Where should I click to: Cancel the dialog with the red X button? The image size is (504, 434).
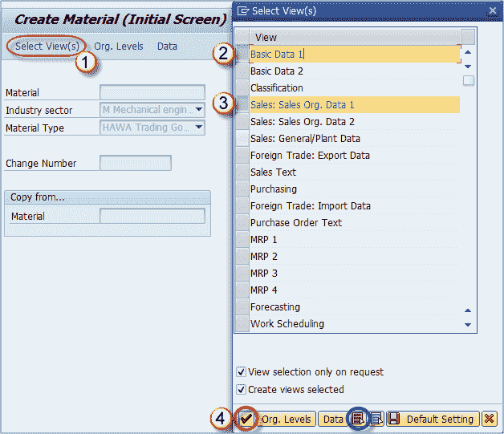click(489, 419)
